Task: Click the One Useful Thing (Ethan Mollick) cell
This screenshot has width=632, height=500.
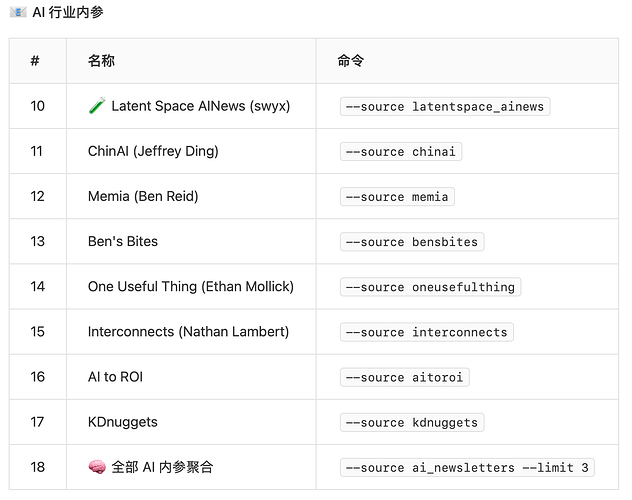Action: [191, 286]
